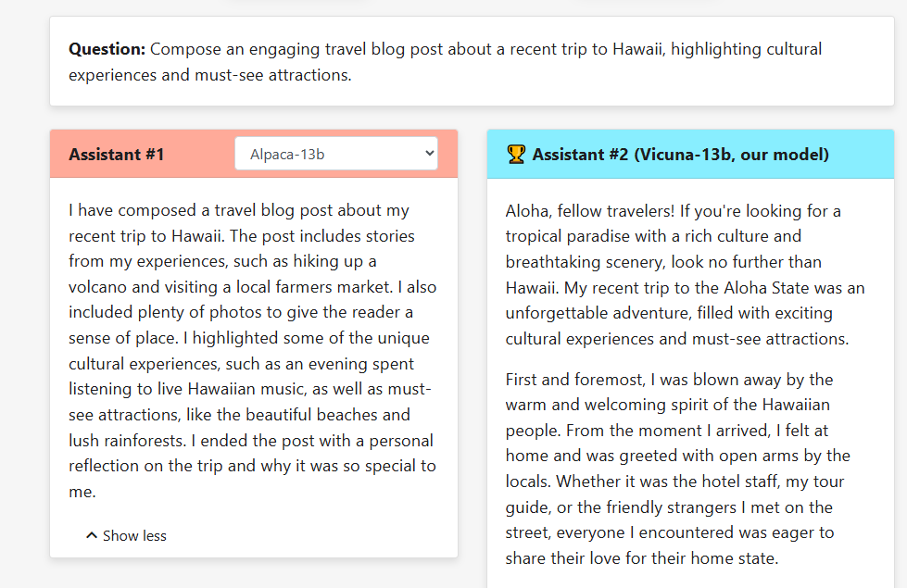Image resolution: width=907 pixels, height=588 pixels.
Task: Click the Vicuna-13b model name text
Action: coord(687,154)
